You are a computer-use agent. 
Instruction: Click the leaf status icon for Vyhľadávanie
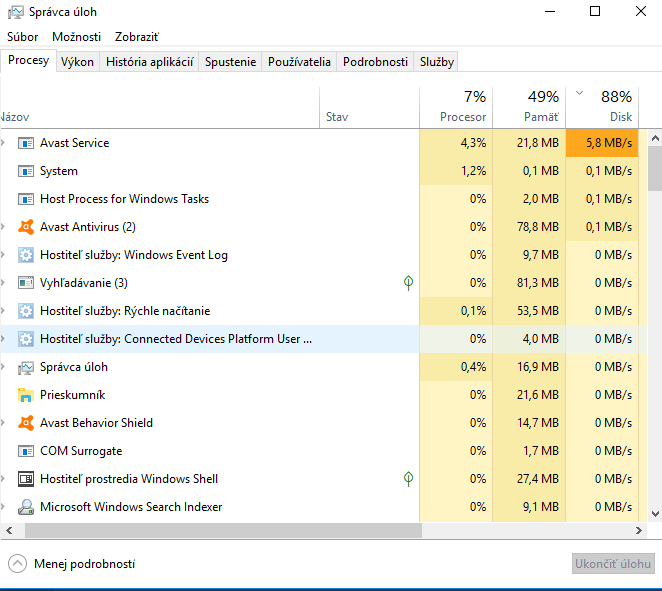(408, 282)
